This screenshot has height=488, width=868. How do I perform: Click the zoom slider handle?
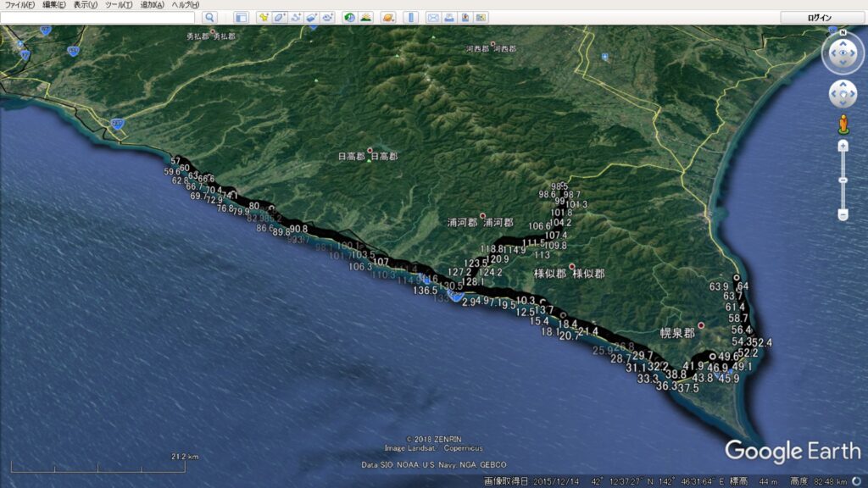tap(843, 180)
